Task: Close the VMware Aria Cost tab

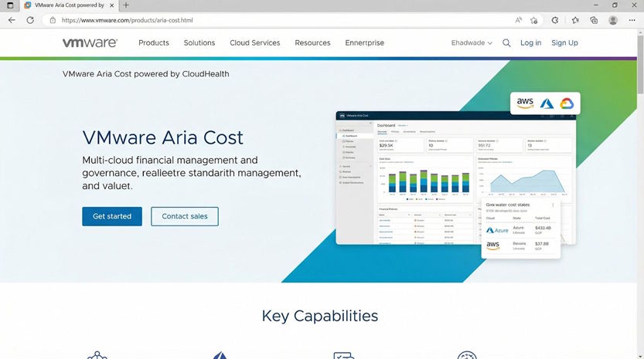Action: 111,5
